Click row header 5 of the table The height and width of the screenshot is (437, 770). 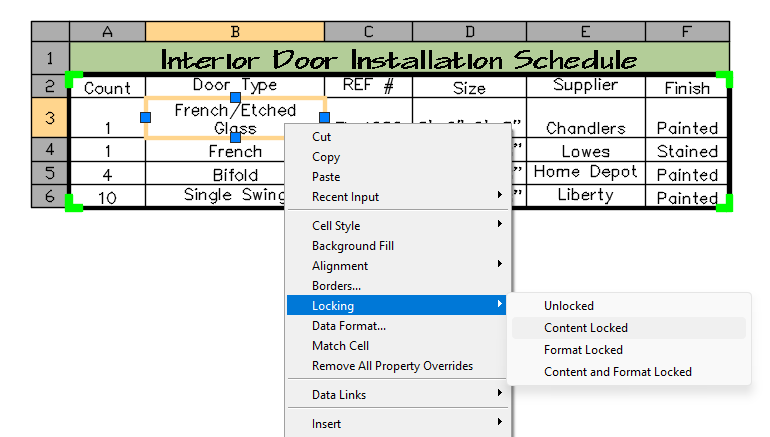(x=50, y=174)
